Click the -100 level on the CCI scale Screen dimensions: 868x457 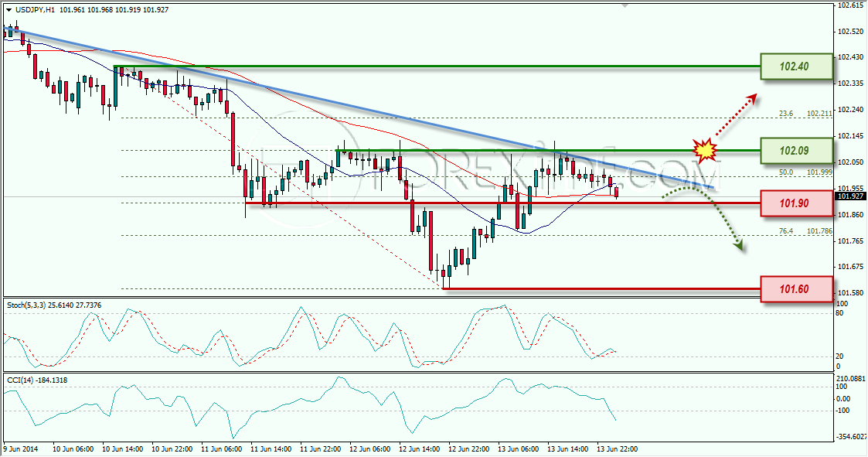843,411
